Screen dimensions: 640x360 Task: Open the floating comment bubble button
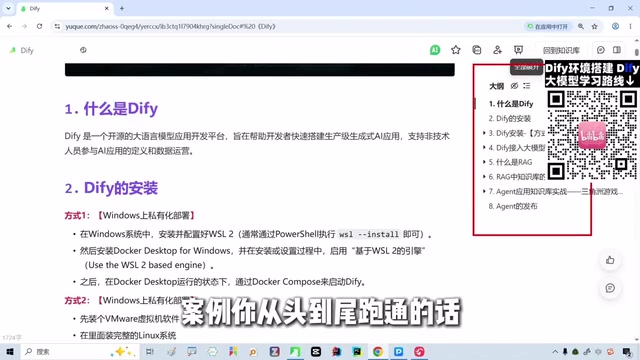[610, 288]
